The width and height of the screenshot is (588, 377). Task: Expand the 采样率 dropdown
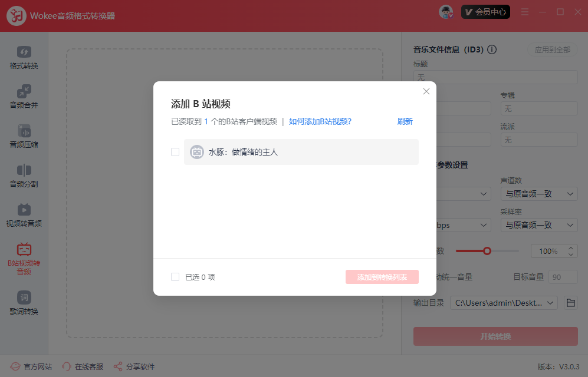click(x=538, y=224)
